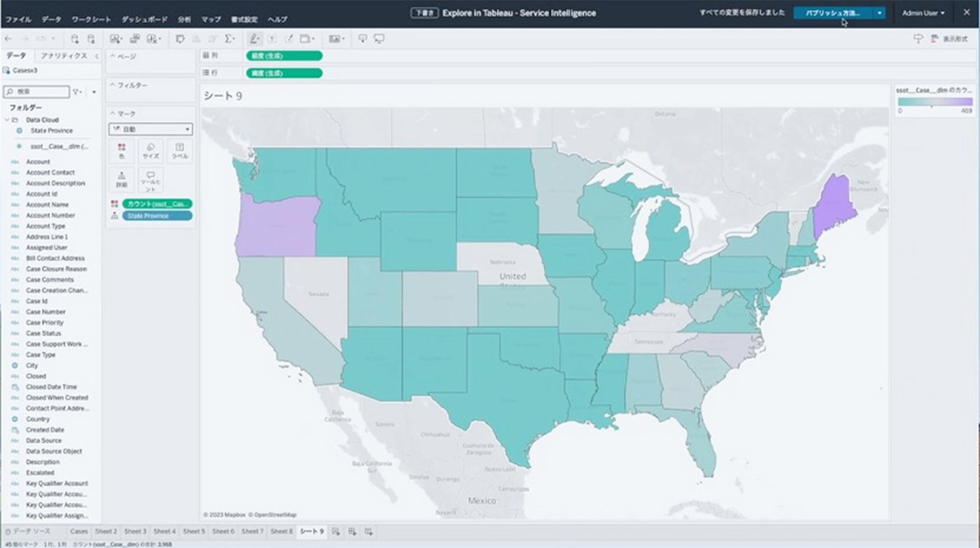Select the Created Date field
This screenshot has height=548, width=980.
coord(45,430)
